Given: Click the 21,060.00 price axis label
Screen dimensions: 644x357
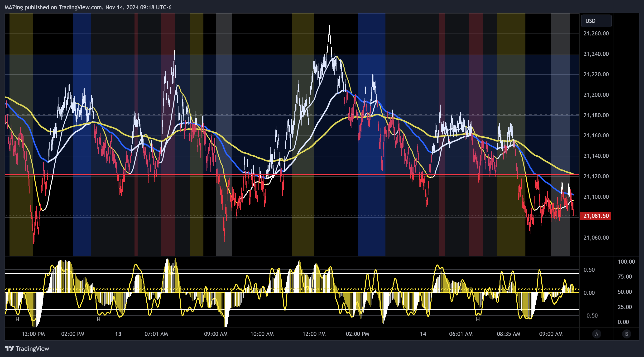Looking at the screenshot, I should point(596,237).
